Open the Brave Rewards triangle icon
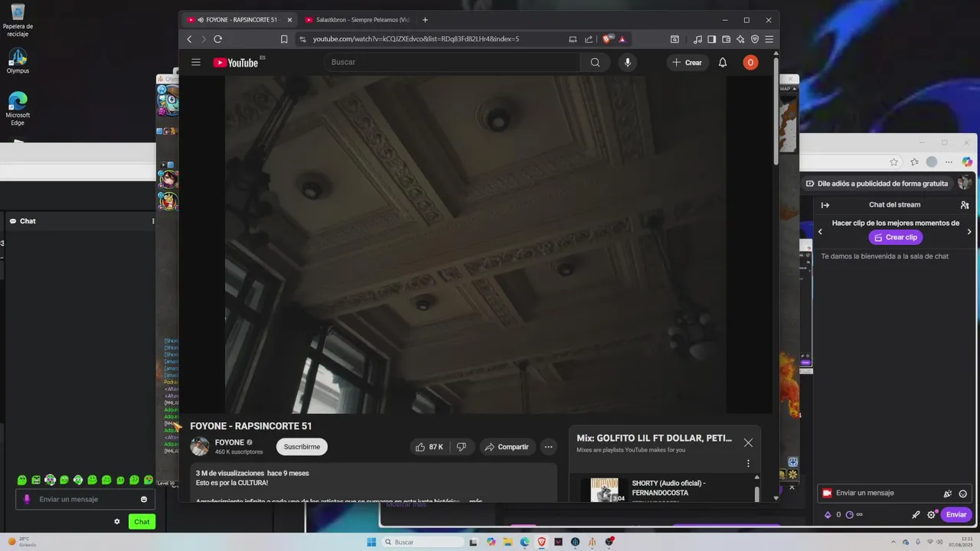This screenshot has height=551, width=980. coord(622,39)
